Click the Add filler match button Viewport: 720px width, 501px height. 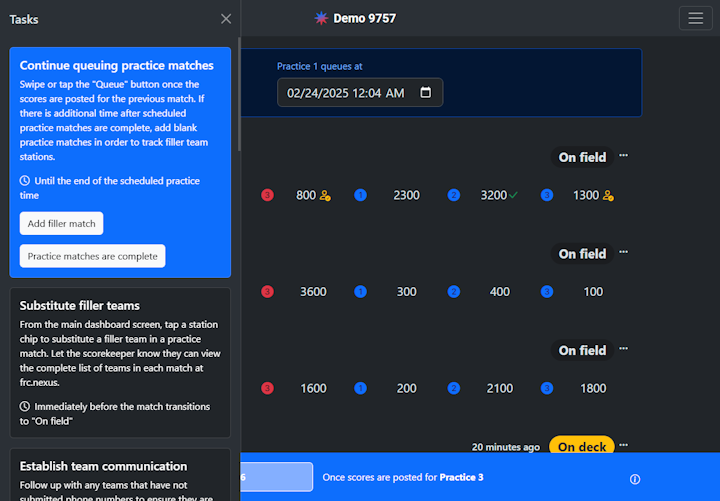(61, 223)
